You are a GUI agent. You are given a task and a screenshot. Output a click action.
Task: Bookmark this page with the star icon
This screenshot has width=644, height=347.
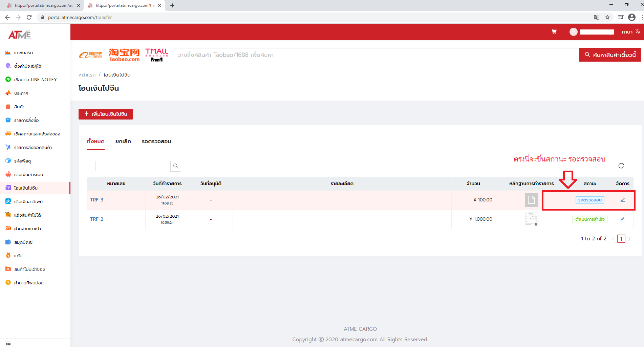pyautogui.click(x=607, y=17)
